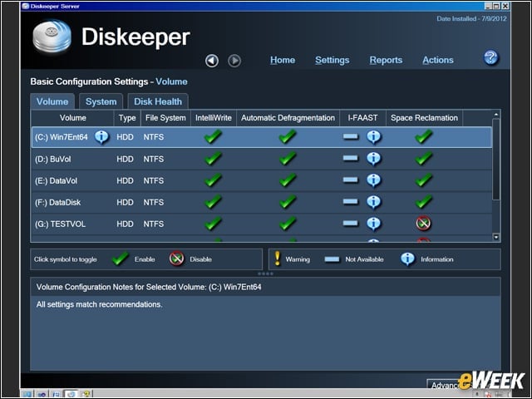
Task: Click the Not Available legend dash icon
Action: 332,259
